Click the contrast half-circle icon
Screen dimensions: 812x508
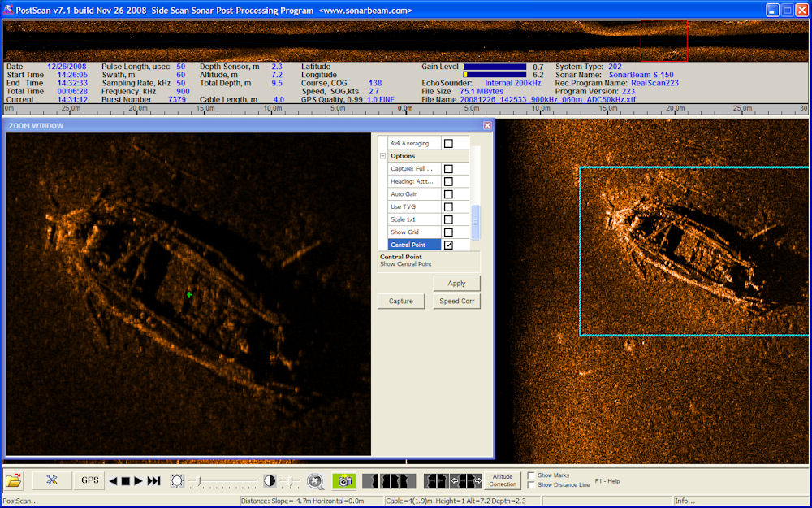(270, 481)
